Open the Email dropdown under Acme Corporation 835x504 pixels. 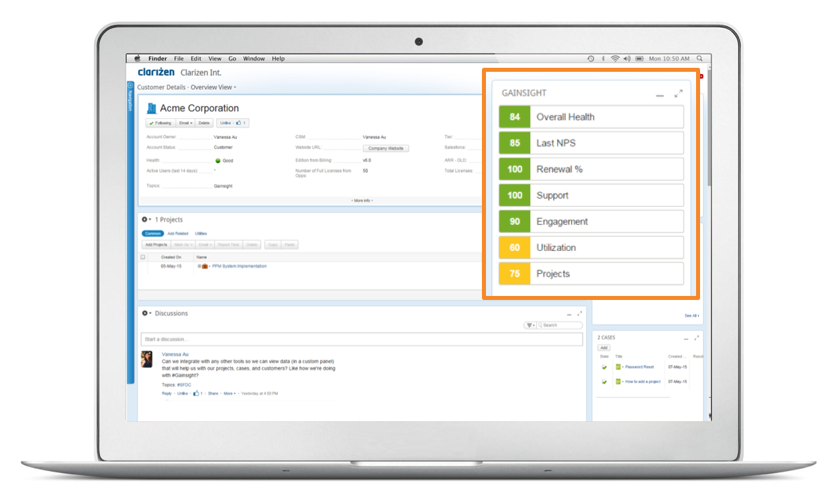click(x=186, y=123)
